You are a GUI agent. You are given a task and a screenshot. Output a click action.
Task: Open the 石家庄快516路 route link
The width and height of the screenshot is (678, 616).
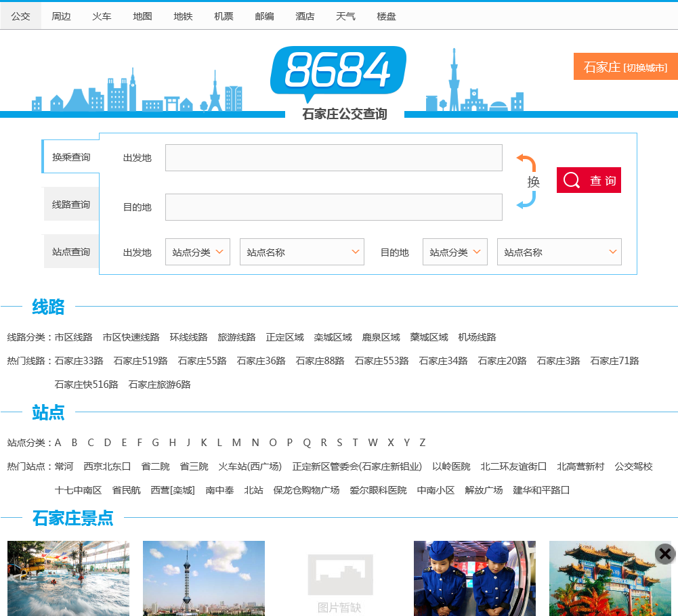(87, 384)
